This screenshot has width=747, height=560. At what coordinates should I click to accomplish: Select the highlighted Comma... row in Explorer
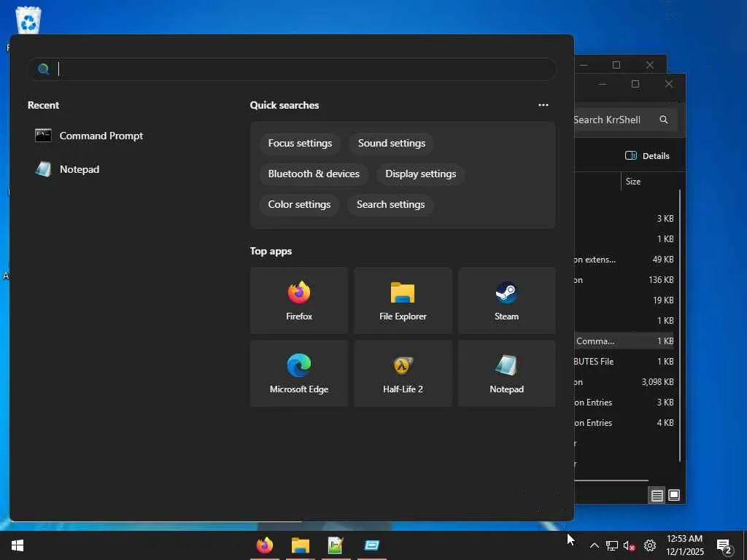(x=624, y=341)
